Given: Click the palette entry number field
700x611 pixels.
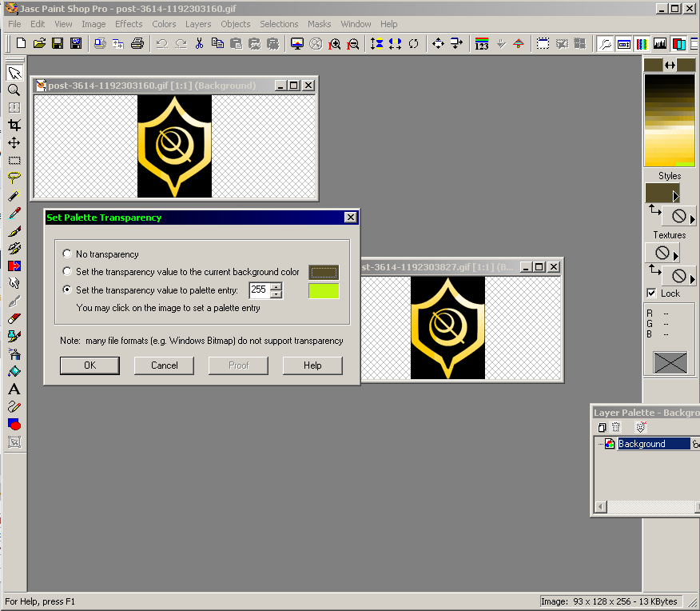Looking at the screenshot, I should click(x=260, y=290).
